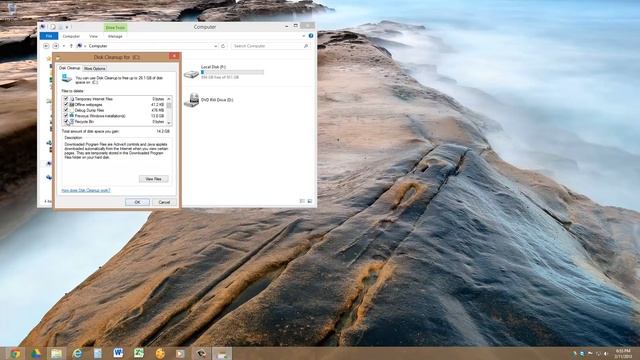
Task: Open Explorer Help icon
Action: [311, 36]
